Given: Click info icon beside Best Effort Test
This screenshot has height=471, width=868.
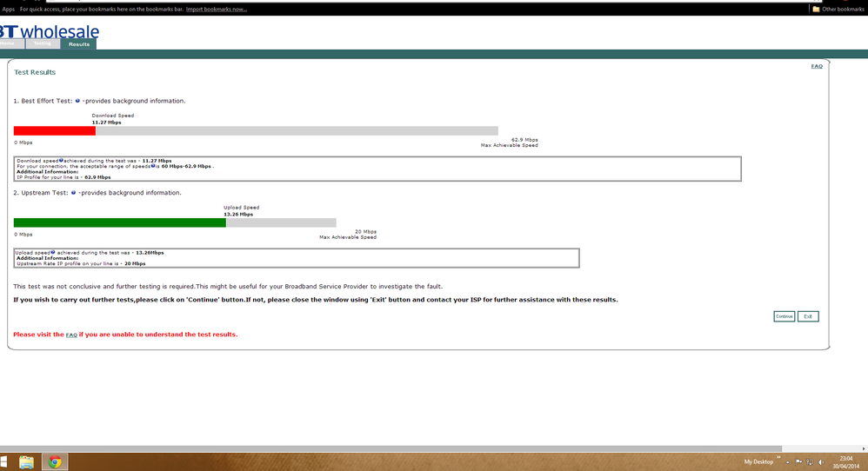Looking at the screenshot, I should 77,101.
